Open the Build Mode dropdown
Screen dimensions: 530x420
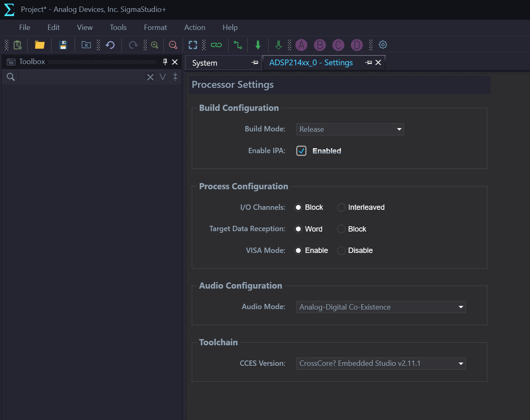[350, 129]
